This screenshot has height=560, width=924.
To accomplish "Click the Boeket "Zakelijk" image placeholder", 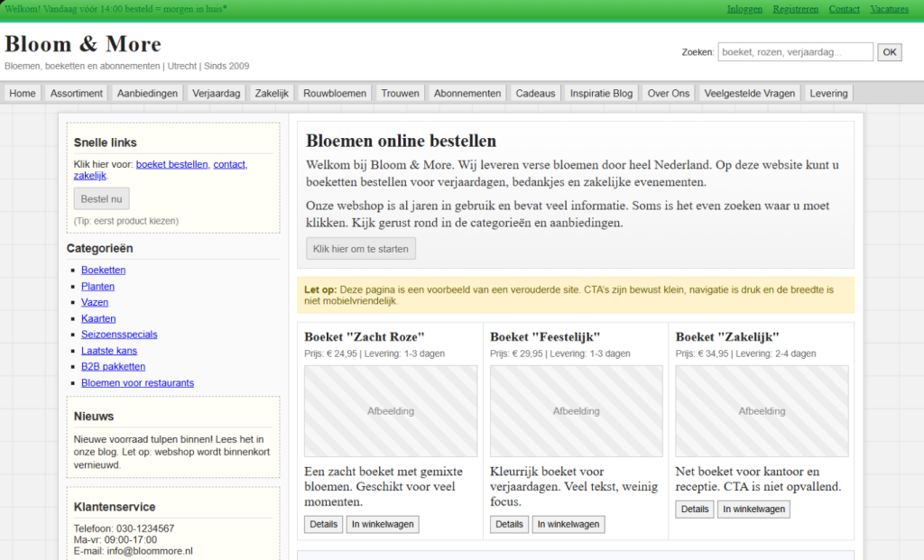I will (762, 411).
